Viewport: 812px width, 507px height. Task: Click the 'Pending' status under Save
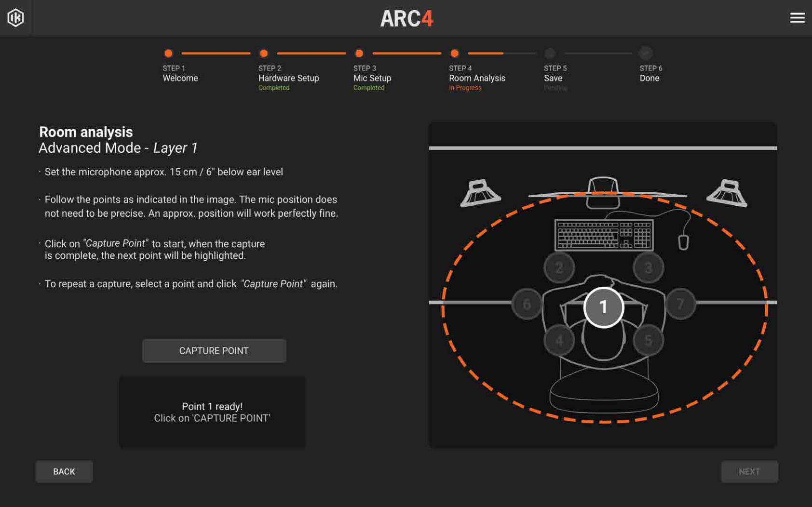click(555, 88)
